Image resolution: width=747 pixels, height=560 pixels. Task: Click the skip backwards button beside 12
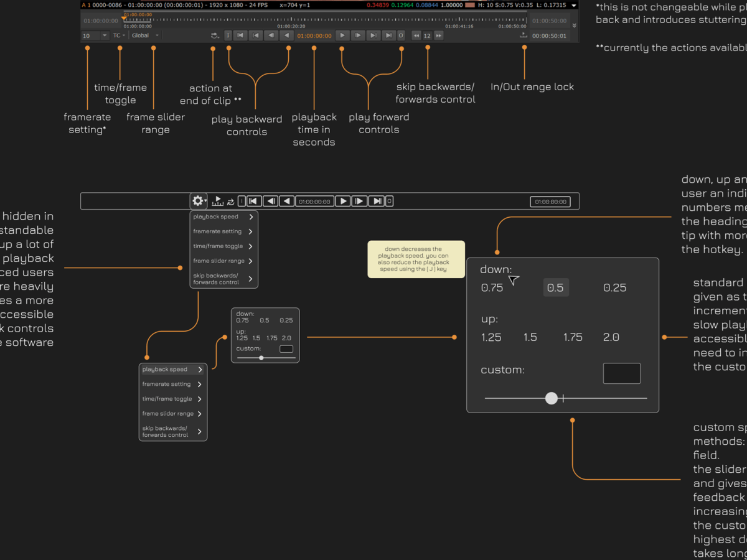click(x=416, y=35)
